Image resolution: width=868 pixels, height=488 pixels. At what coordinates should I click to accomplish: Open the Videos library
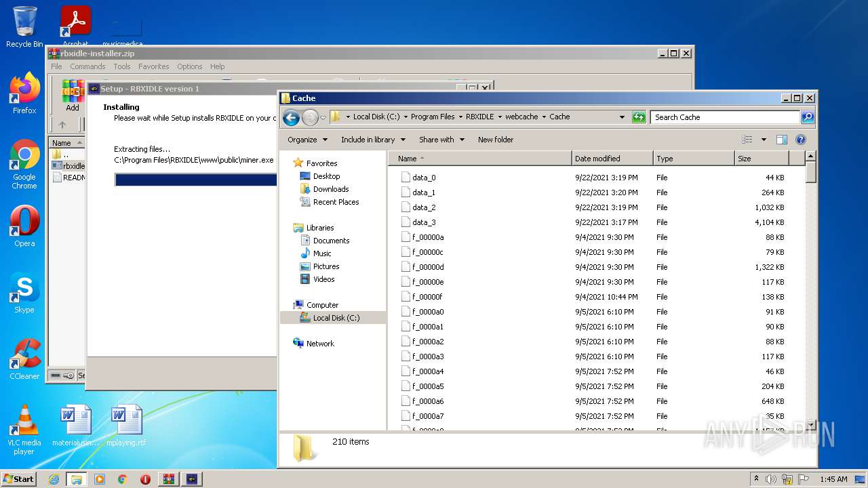point(323,279)
